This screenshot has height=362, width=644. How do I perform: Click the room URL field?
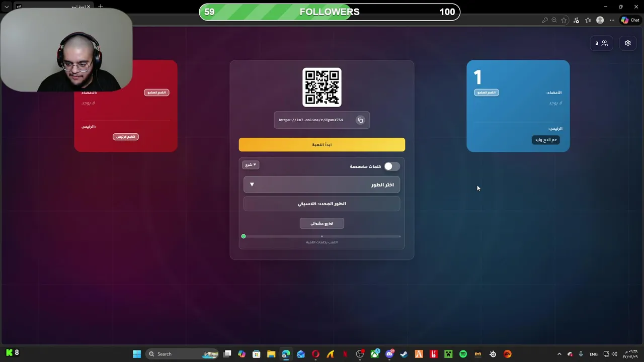[x=322, y=120]
